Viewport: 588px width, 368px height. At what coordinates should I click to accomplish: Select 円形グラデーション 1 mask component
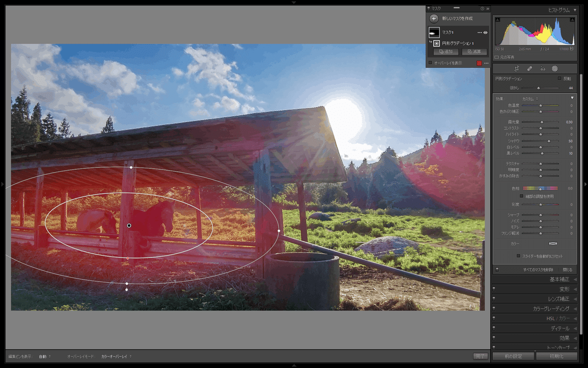point(458,44)
